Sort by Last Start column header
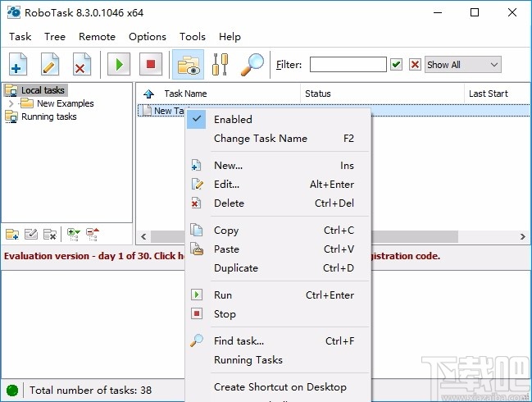This screenshot has height=402, width=532. coord(489,94)
